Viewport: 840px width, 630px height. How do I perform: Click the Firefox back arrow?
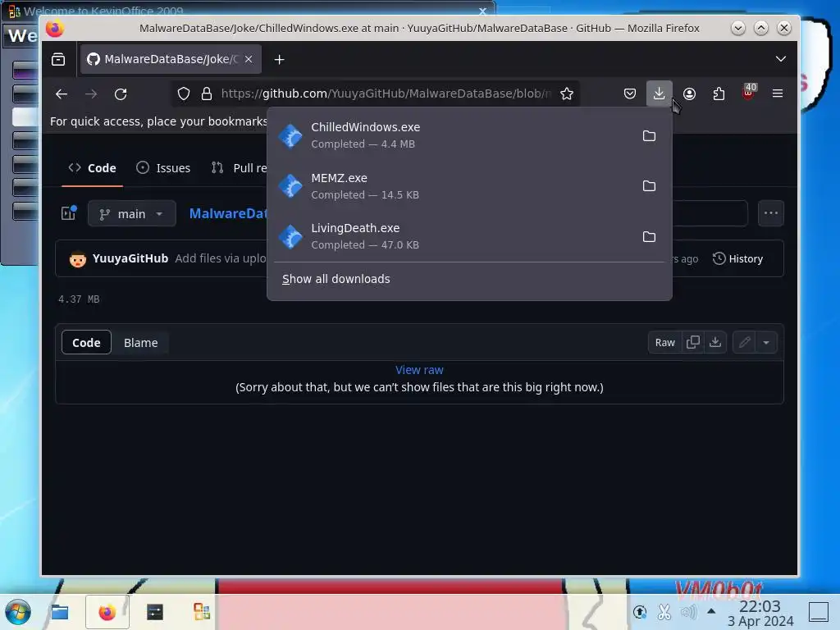click(62, 94)
